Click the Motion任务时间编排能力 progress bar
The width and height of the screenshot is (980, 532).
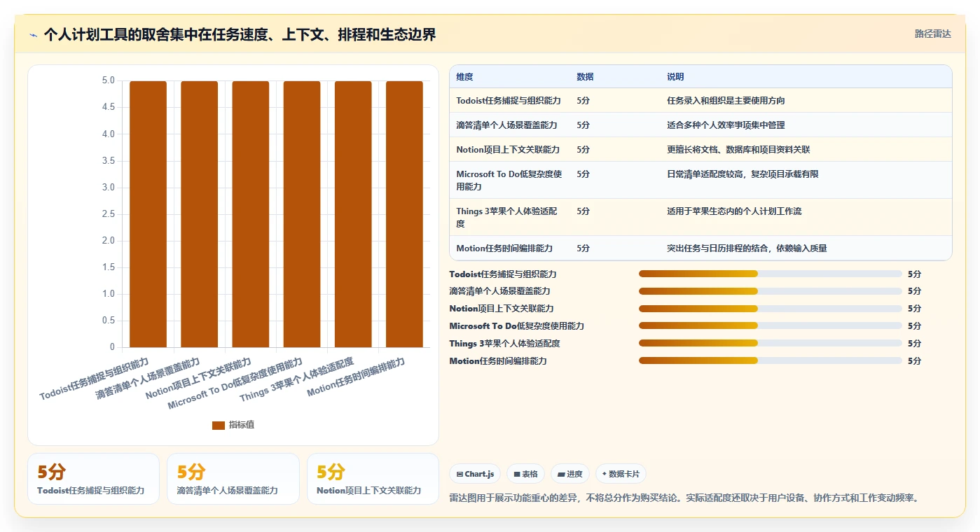pyautogui.click(x=770, y=361)
